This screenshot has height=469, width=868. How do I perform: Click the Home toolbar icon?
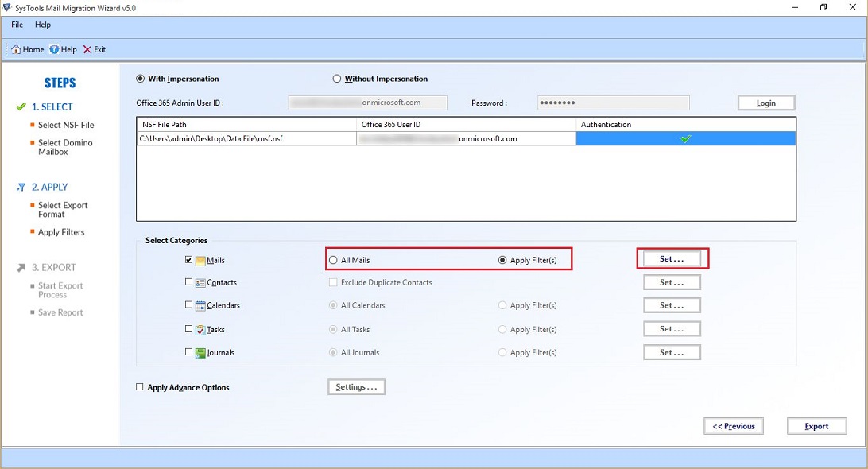coord(16,49)
